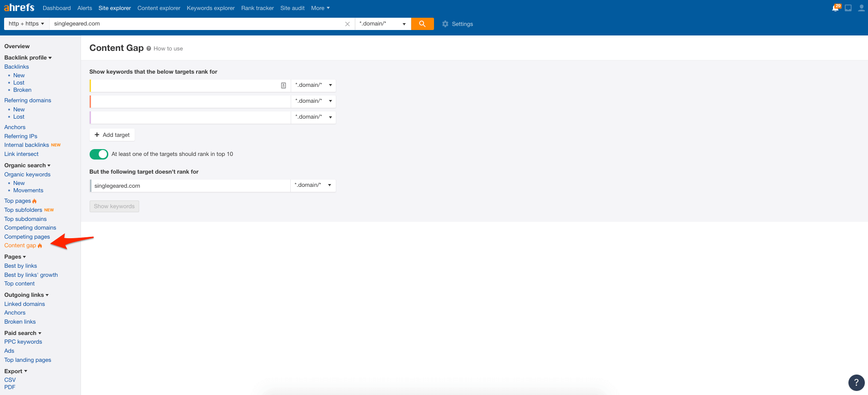
Task: Click the help question mark beside Content Gap
Action: 149,49
